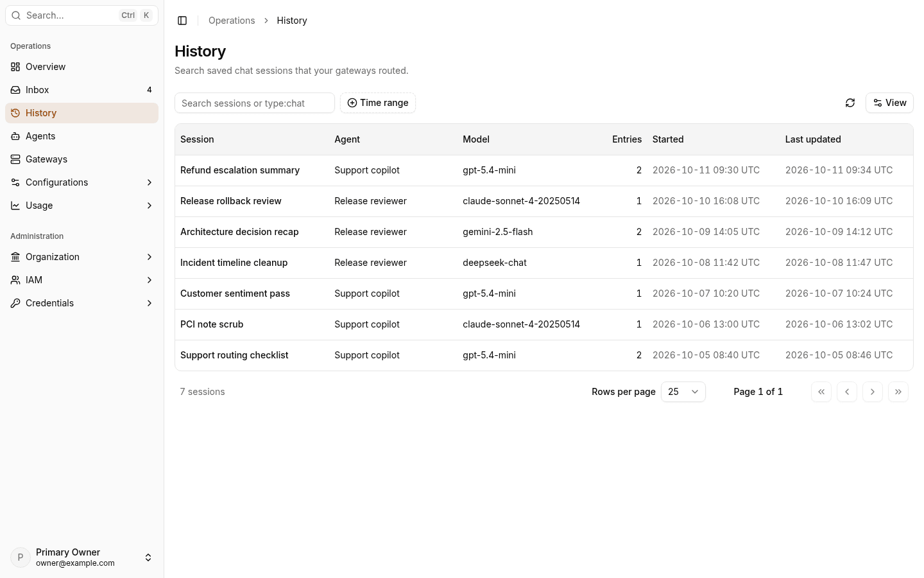Expand the IAM submenu chevron
924x578 pixels.
[150, 280]
